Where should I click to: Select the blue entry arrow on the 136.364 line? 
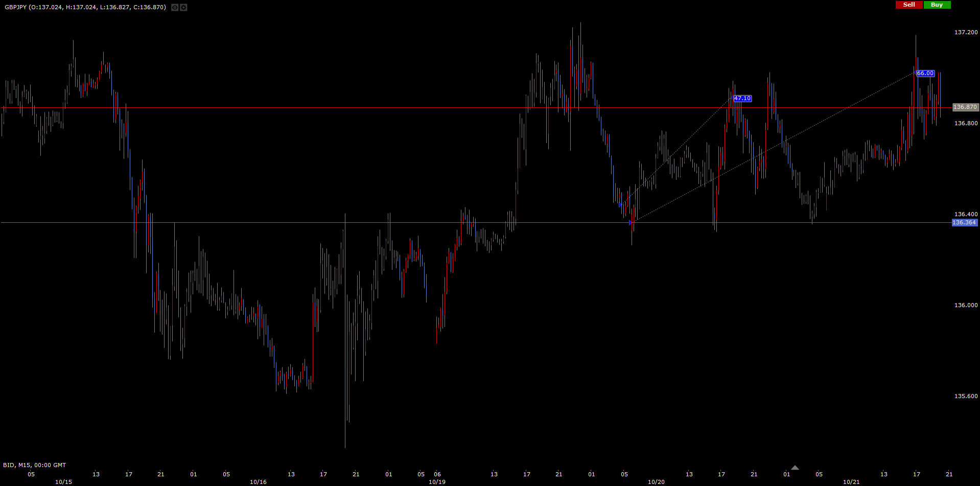point(631,222)
